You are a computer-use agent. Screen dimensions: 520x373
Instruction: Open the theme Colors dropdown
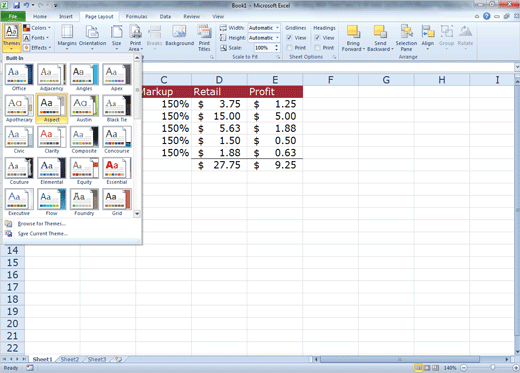coord(37,28)
